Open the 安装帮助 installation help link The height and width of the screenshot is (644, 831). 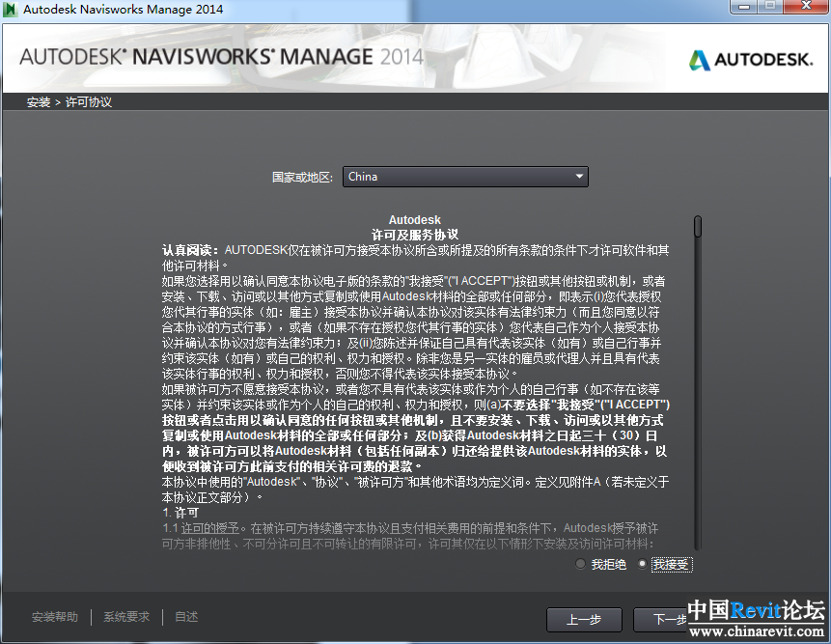click(55, 617)
